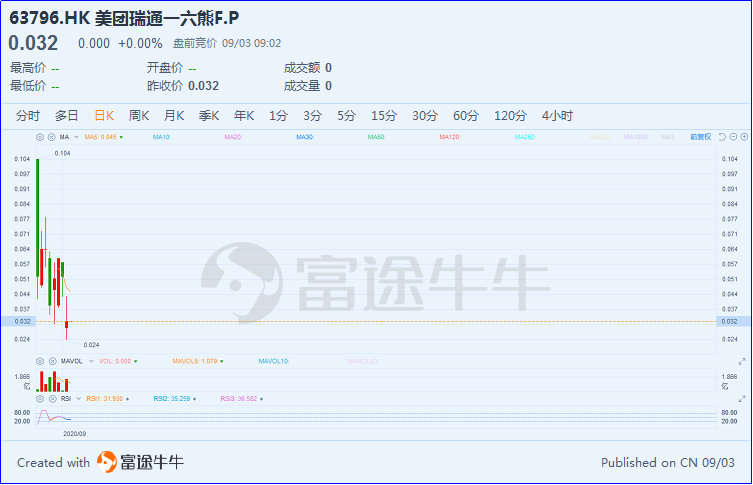Click the 富途牛牛 logo in footer
753x485 pixels.
[x=140, y=462]
